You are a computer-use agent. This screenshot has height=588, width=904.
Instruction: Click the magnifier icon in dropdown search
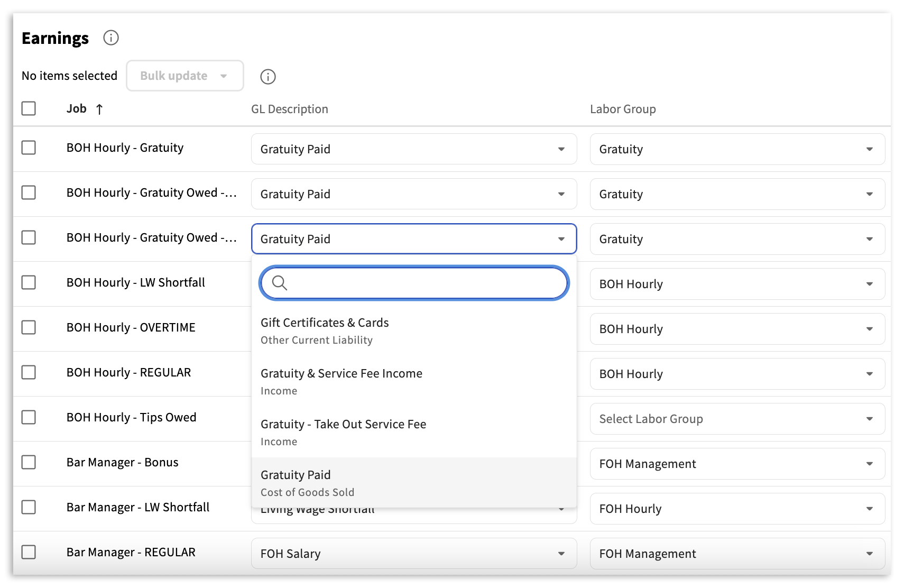pos(280,283)
